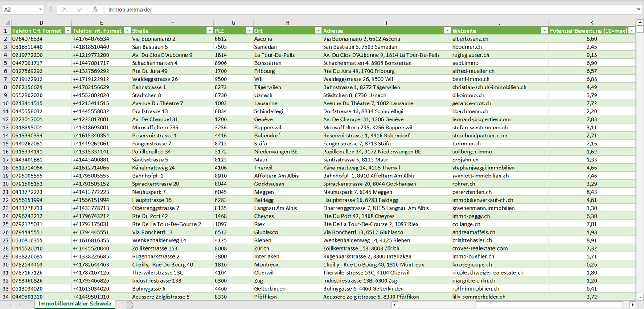Open the Webseite column filter dropdown

click(x=544, y=31)
